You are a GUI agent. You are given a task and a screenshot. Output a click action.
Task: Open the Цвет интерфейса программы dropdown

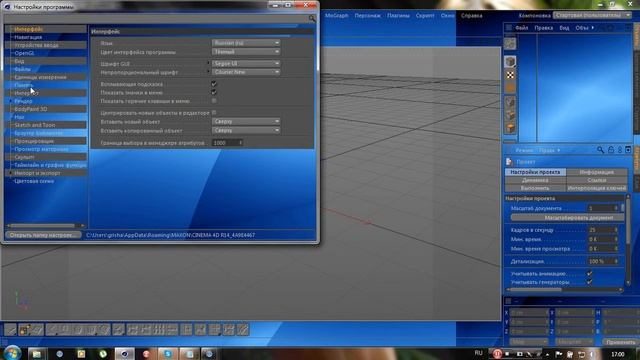click(246, 52)
